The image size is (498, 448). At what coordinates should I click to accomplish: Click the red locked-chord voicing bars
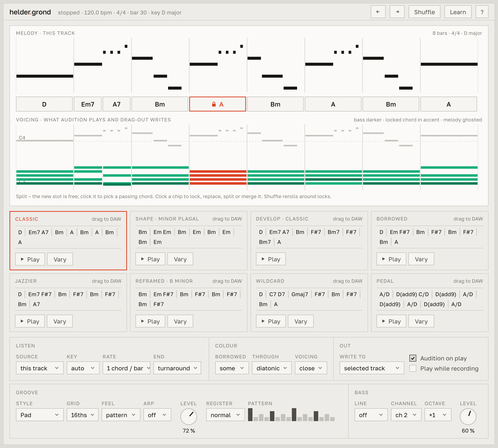(x=218, y=177)
